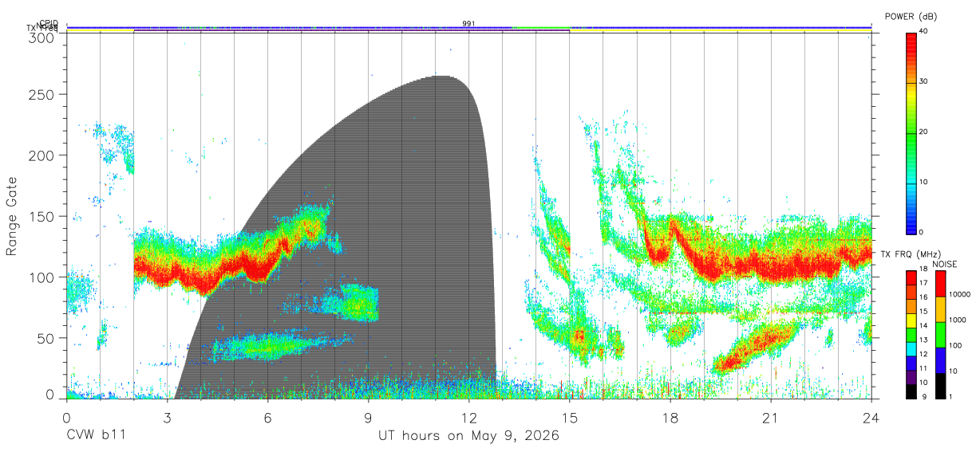This screenshot has height=452, width=980.
Task: Click the 20 tick on POWER scale
Action: (x=924, y=132)
